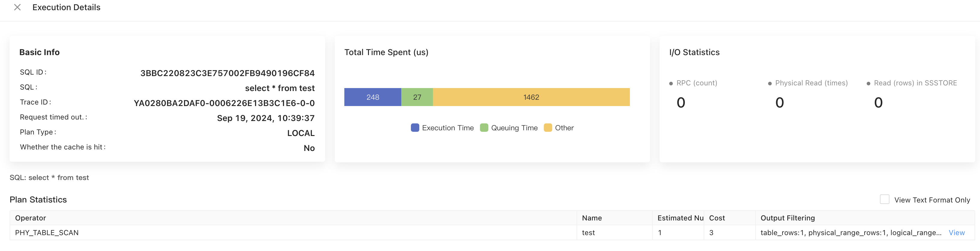Viewport: 980px width, 251px height.
Task: Click the Total Time Spent (us) heading
Action: [x=386, y=52]
